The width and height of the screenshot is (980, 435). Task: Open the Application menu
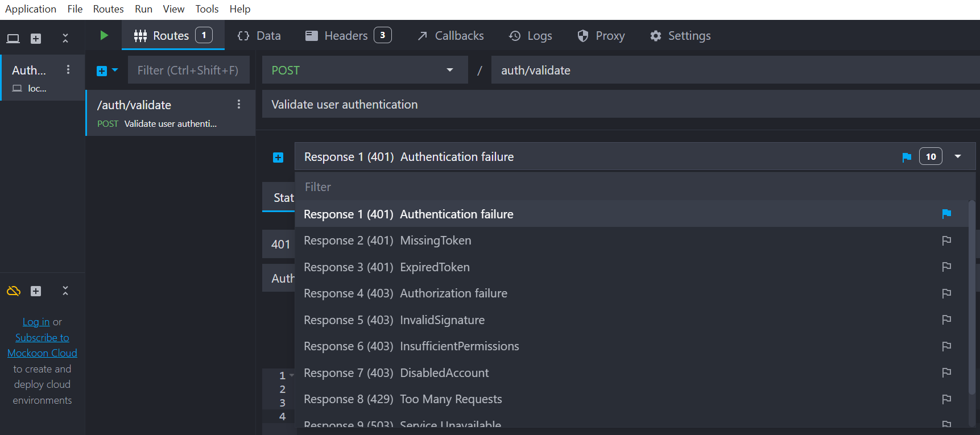coord(31,9)
